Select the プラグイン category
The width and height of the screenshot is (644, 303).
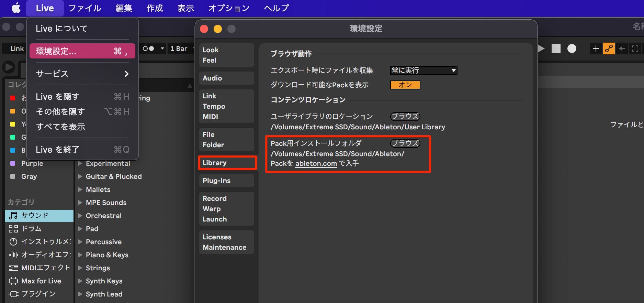point(39,294)
